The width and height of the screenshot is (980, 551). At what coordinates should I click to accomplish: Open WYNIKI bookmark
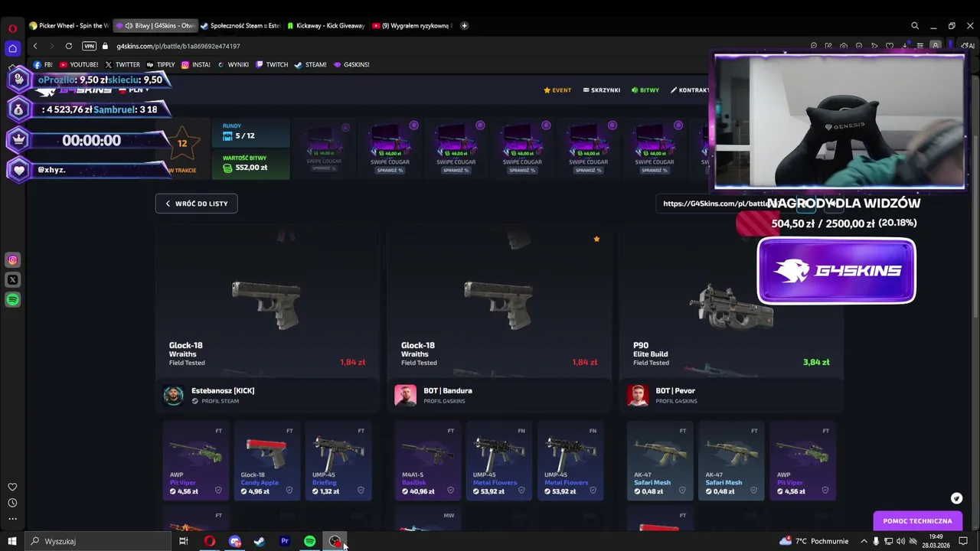point(234,65)
